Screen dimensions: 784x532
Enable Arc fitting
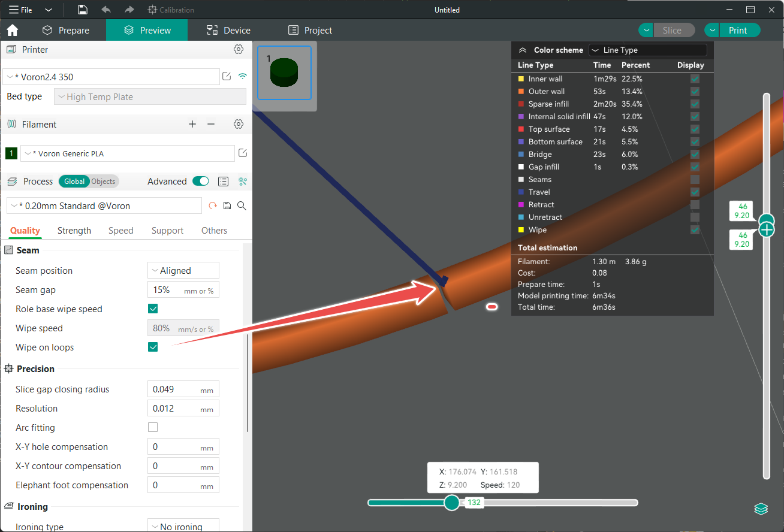coord(153,427)
